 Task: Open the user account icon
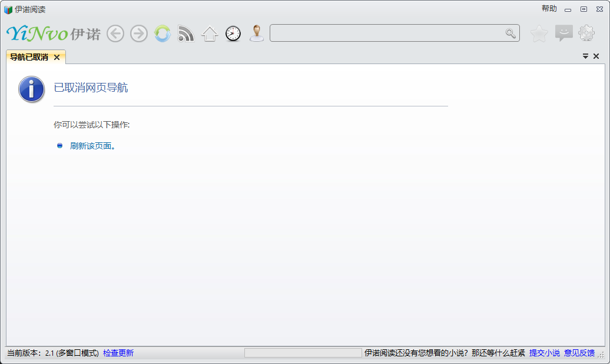(257, 34)
